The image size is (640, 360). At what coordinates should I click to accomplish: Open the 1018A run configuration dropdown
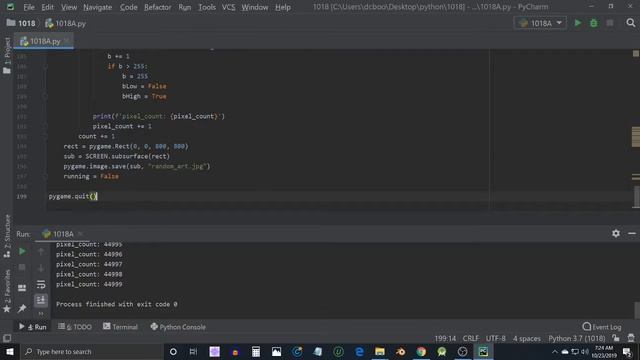[x=540, y=23]
